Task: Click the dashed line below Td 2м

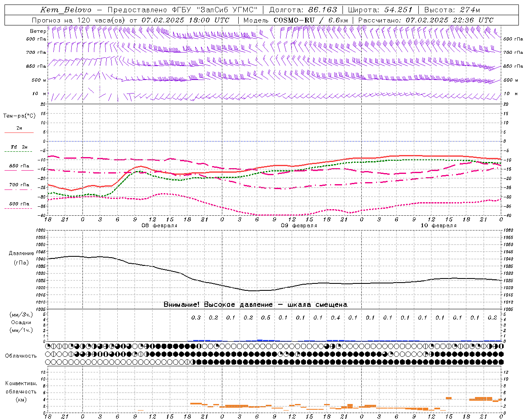Action: coord(18,152)
